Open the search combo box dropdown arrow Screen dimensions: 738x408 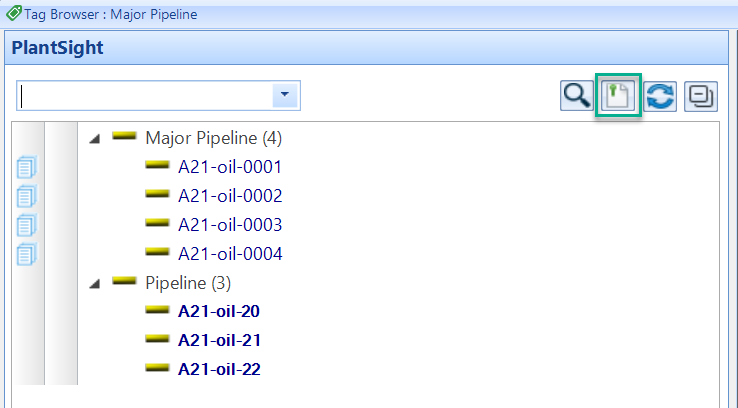(285, 95)
